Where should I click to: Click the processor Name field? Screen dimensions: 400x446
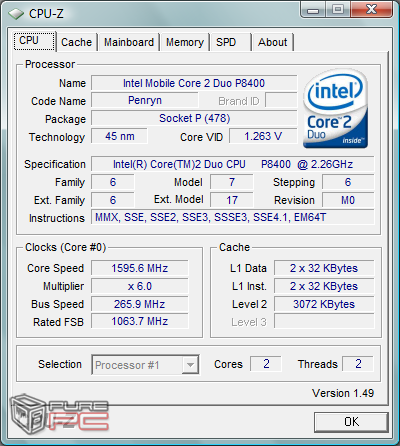coord(194,83)
